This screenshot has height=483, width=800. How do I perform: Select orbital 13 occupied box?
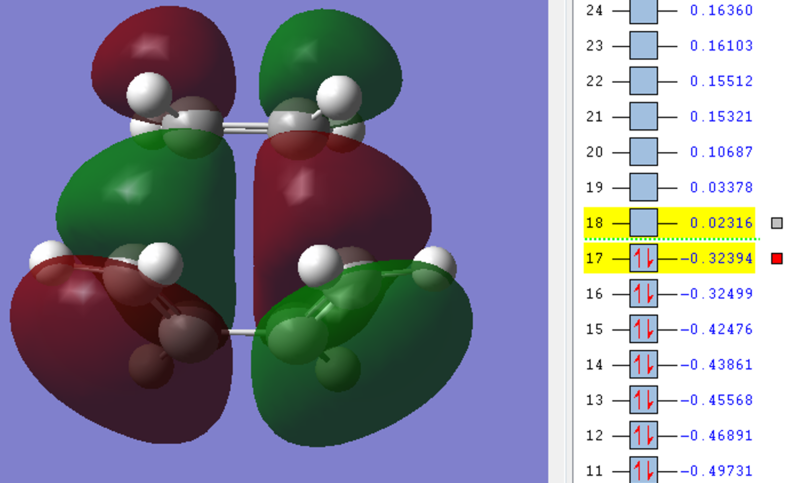643,400
